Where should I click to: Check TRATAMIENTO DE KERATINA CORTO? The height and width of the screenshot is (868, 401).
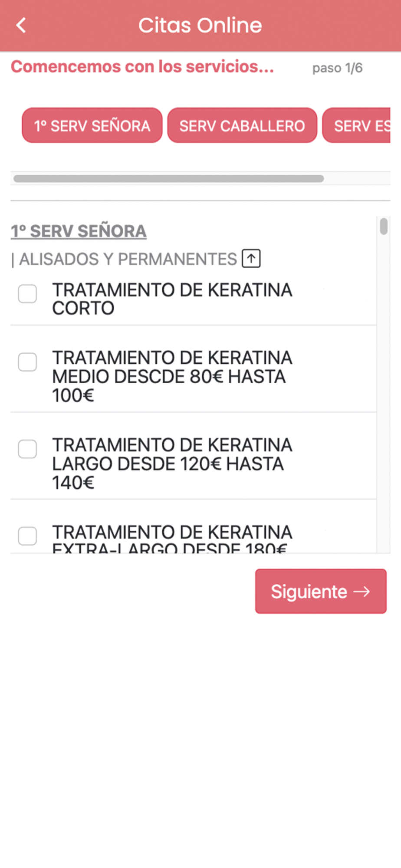pos(27,294)
